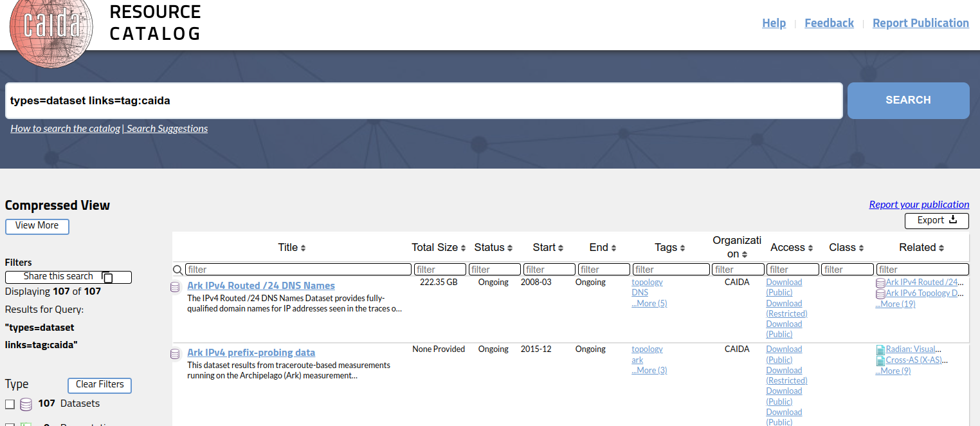Select the 2008-03 start date cell

pyautogui.click(x=536, y=282)
